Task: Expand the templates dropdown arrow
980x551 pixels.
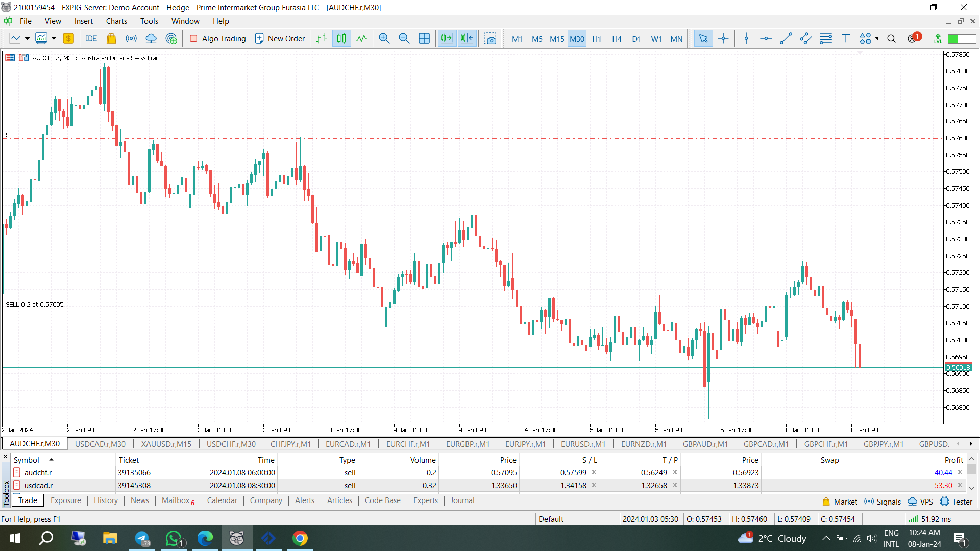Action: pyautogui.click(x=54, y=38)
